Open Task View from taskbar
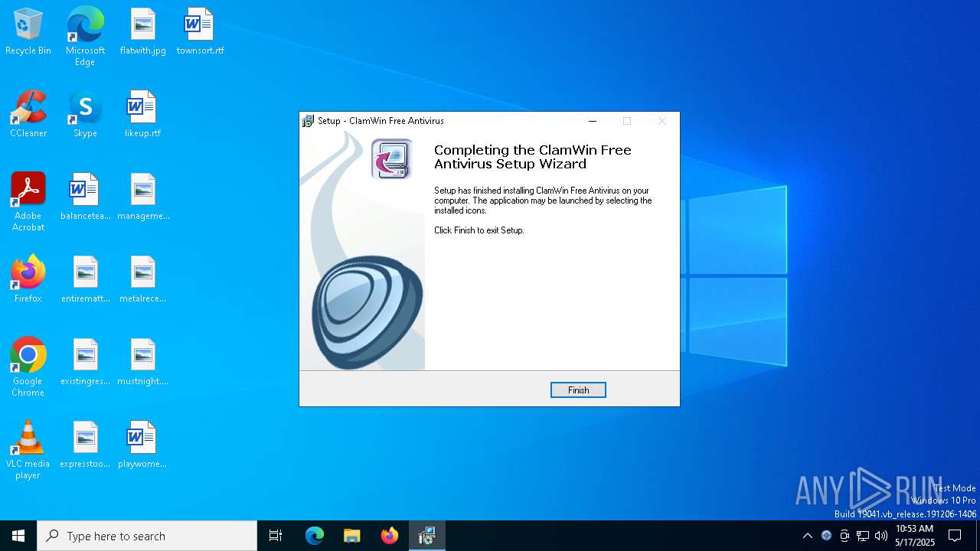Viewport: 980px width, 551px height. coord(276,536)
